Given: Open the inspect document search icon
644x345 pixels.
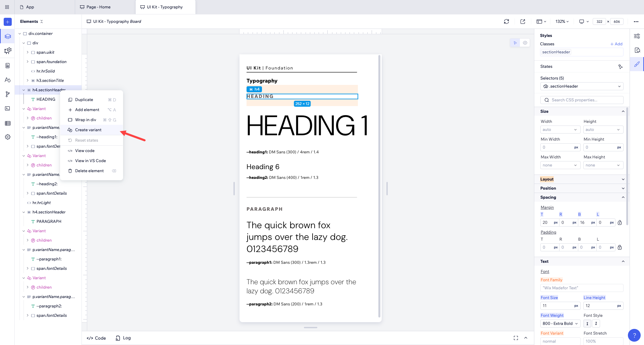Looking at the screenshot, I should pyautogui.click(x=637, y=50).
